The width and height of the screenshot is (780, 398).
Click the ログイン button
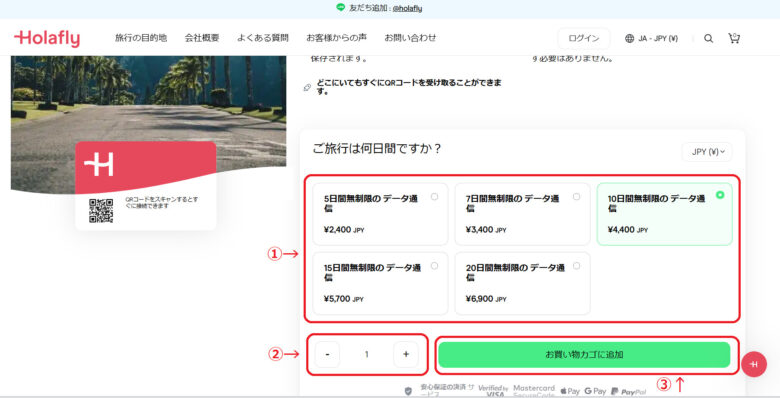point(584,38)
